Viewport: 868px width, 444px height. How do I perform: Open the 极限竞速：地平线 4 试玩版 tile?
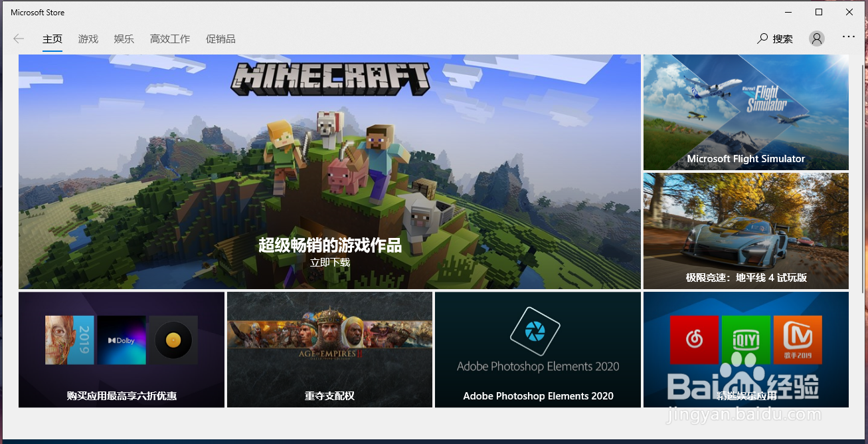coord(746,231)
